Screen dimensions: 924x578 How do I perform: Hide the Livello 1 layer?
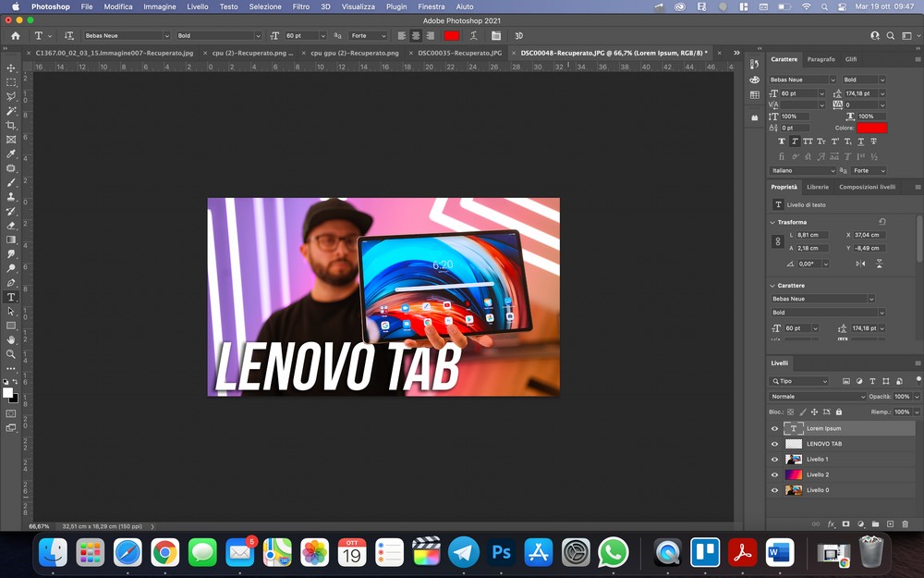pyautogui.click(x=774, y=460)
